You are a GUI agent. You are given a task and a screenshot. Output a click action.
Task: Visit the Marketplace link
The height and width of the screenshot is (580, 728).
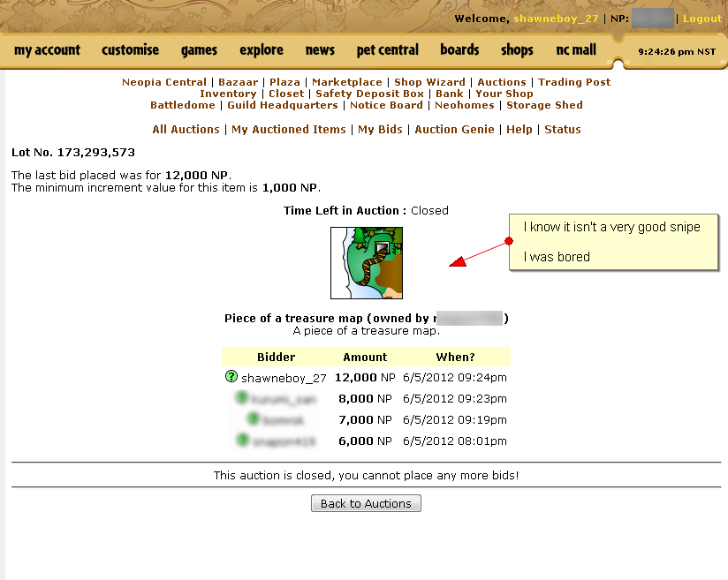[x=347, y=82]
